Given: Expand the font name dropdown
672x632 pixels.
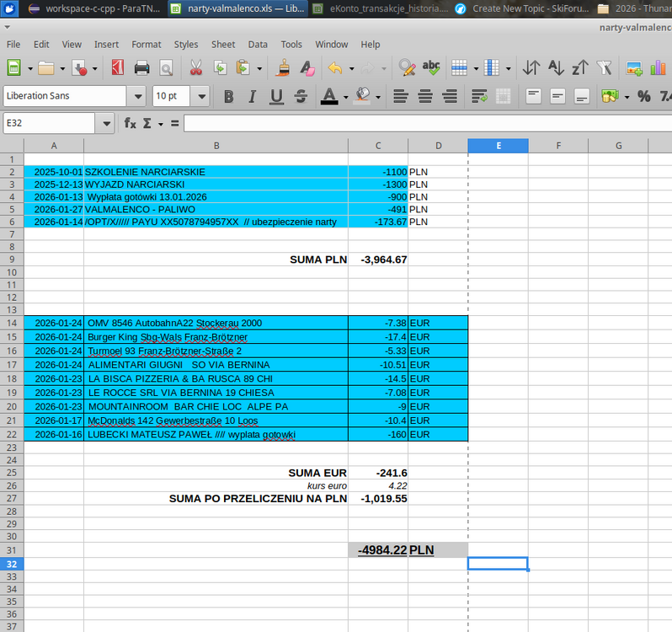Looking at the screenshot, I should click(x=136, y=96).
